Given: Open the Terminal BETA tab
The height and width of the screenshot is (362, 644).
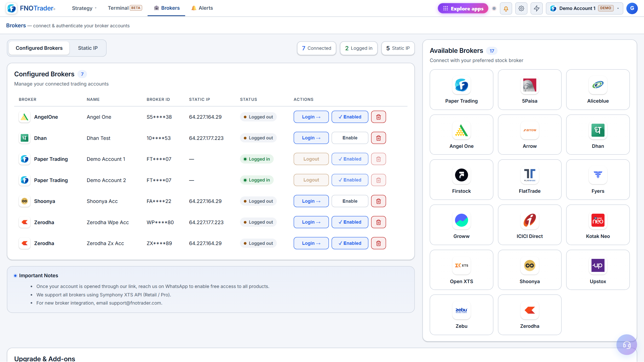Looking at the screenshot, I should [x=125, y=8].
